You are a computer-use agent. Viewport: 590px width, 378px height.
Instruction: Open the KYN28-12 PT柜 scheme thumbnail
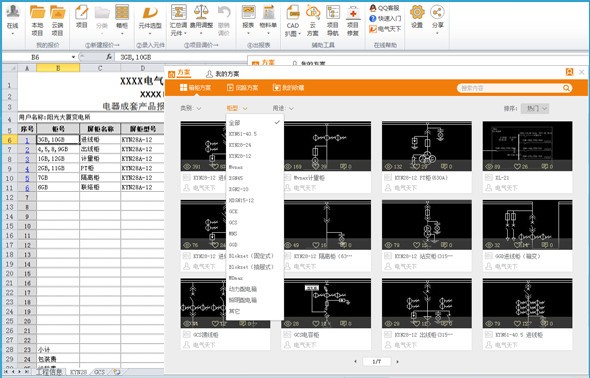click(x=427, y=146)
